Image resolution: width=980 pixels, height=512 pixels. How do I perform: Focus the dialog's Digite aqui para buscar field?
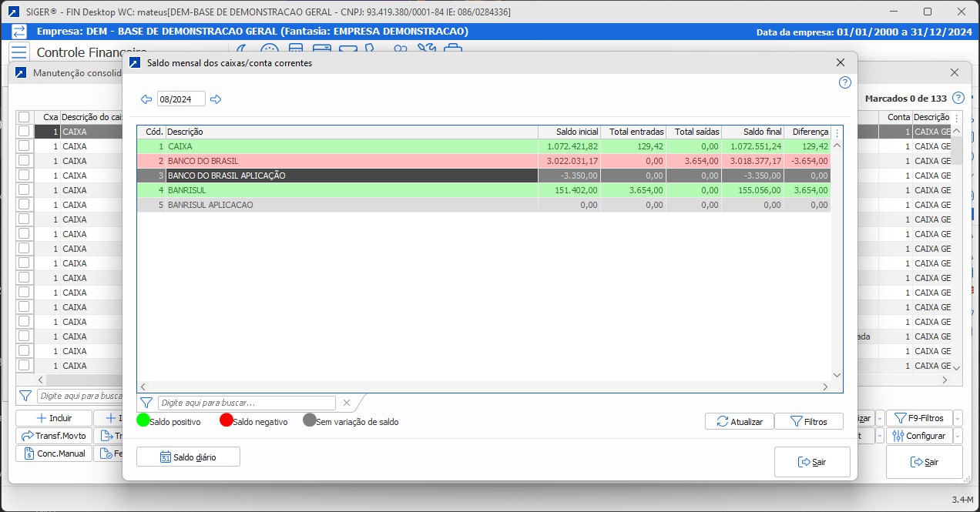(247, 403)
